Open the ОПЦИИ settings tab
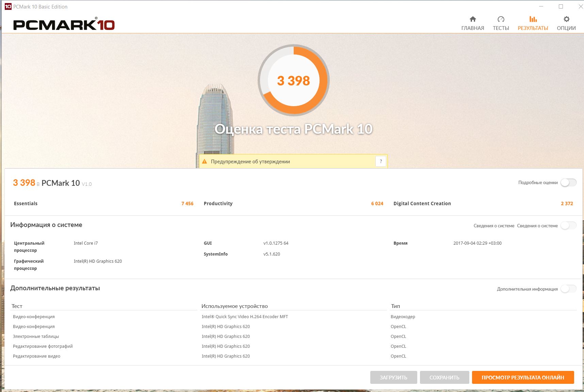Screen dimensions: 584x392 [x=566, y=23]
